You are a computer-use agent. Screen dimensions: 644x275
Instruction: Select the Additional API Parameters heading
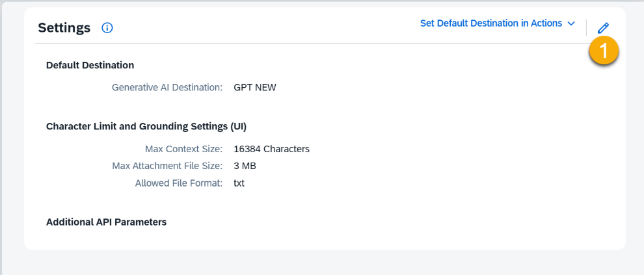pyautogui.click(x=106, y=222)
